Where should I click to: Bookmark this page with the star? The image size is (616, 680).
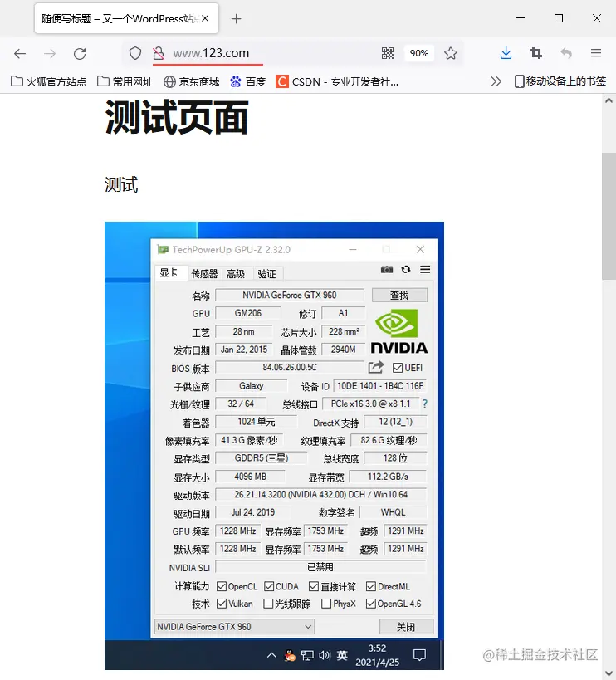click(451, 53)
